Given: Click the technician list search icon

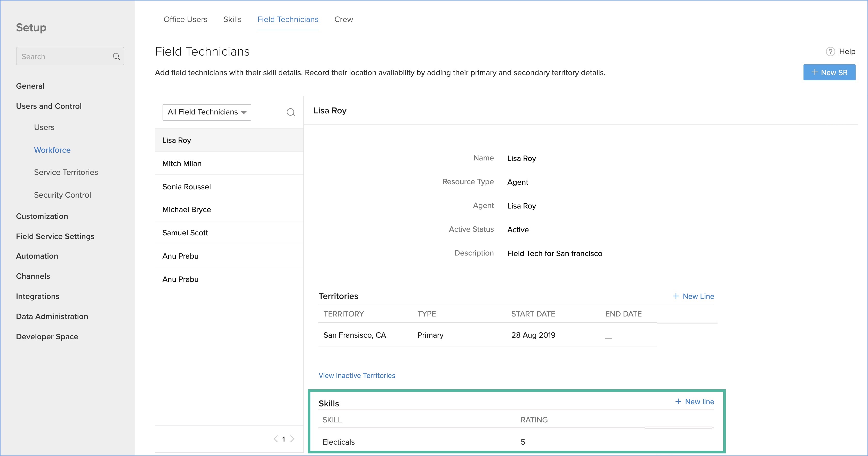Looking at the screenshot, I should [291, 112].
